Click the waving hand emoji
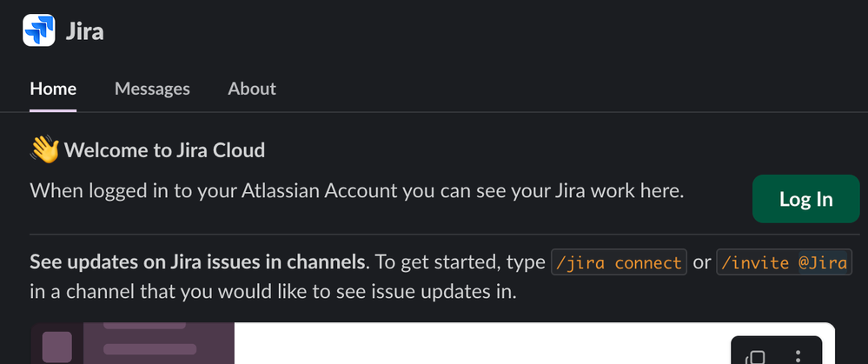 [x=44, y=150]
